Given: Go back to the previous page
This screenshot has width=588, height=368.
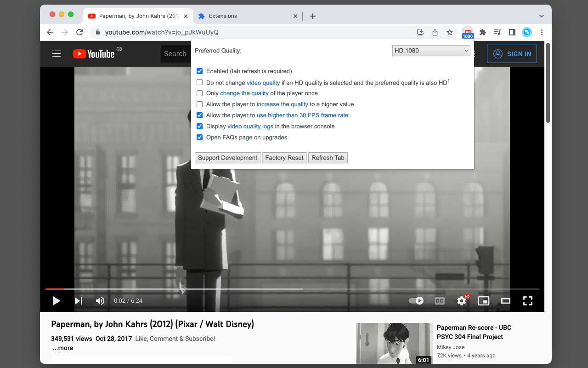Looking at the screenshot, I should (50, 32).
